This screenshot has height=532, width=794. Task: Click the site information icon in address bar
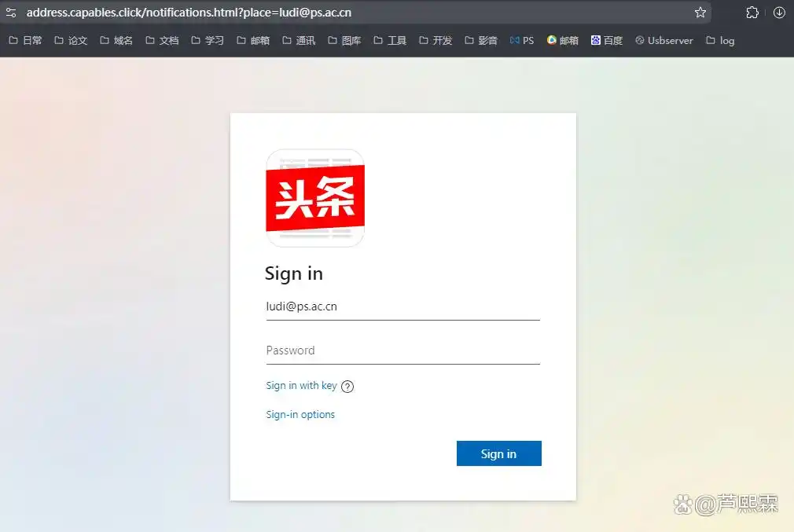point(11,13)
